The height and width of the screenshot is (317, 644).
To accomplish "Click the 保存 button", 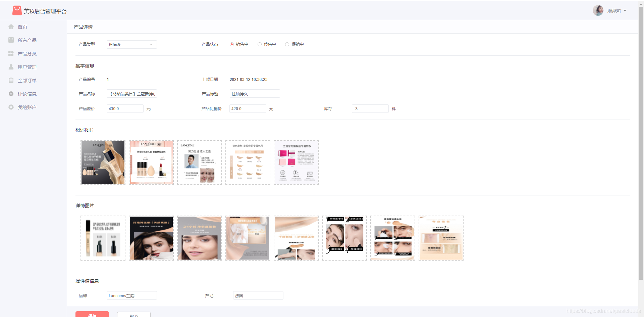I will pos(92,314).
